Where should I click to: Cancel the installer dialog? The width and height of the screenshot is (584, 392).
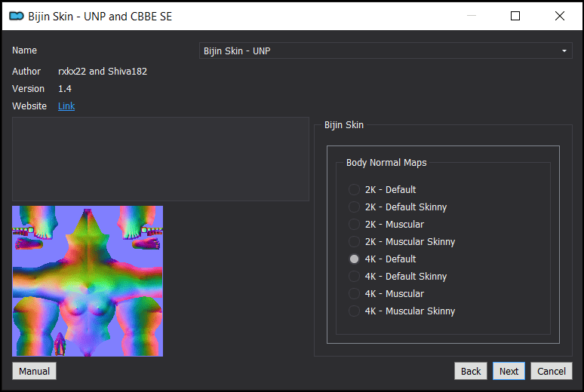[552, 371]
